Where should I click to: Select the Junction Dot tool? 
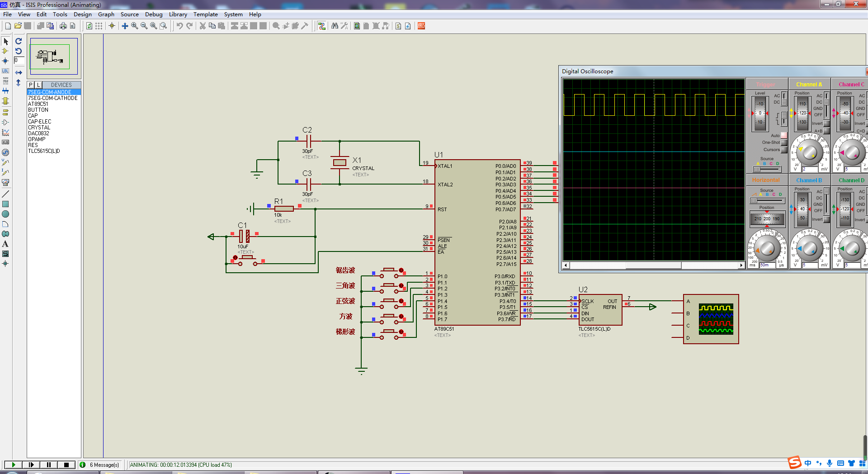pyautogui.click(x=5, y=61)
